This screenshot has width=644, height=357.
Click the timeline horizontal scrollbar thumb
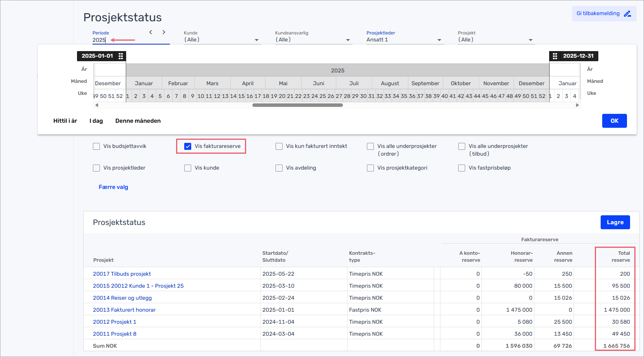297,105
